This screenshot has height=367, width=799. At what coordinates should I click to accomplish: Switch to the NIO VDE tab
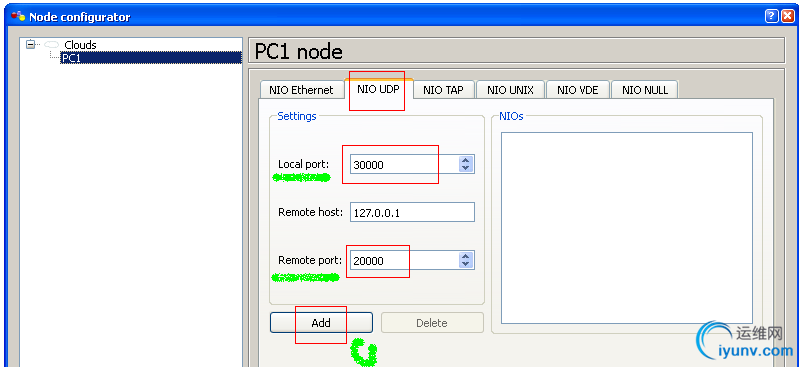tap(577, 90)
